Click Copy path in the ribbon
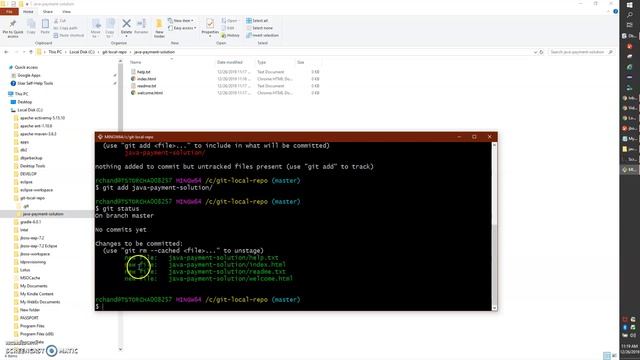640x360 pixels. click(65, 28)
